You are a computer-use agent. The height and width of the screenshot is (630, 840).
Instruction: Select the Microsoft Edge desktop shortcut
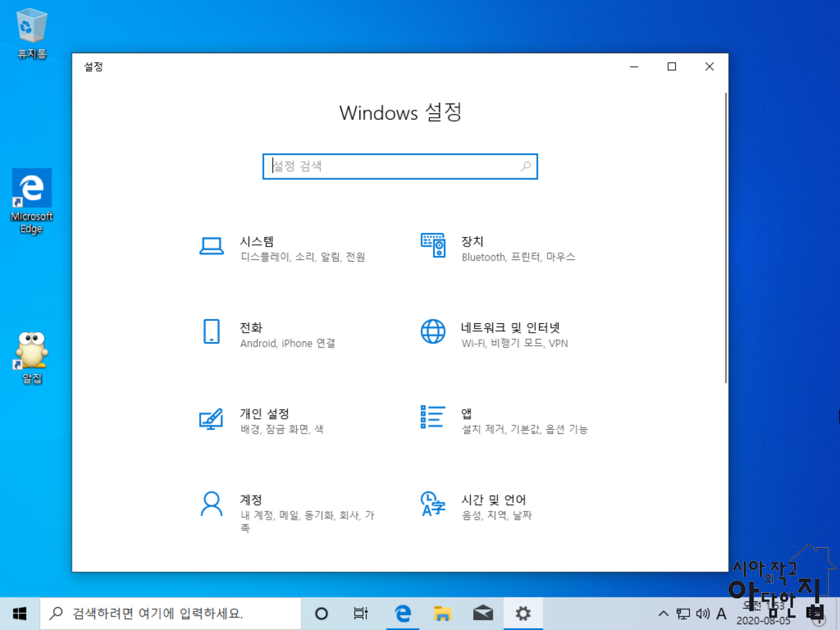[32, 202]
